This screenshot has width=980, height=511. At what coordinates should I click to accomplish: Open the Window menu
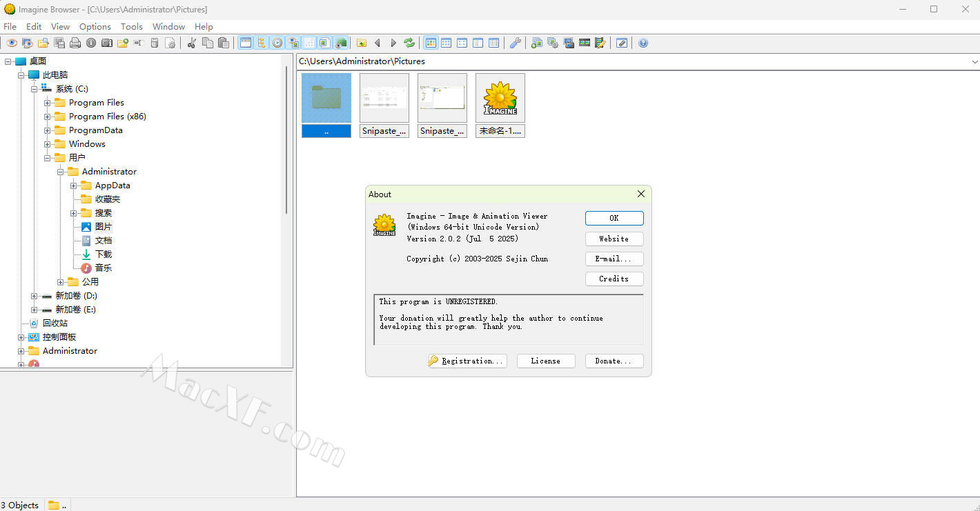tap(169, 26)
